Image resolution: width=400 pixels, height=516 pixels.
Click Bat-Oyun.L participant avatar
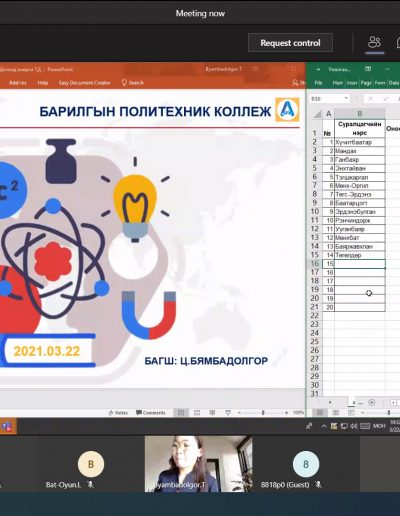[91, 464]
